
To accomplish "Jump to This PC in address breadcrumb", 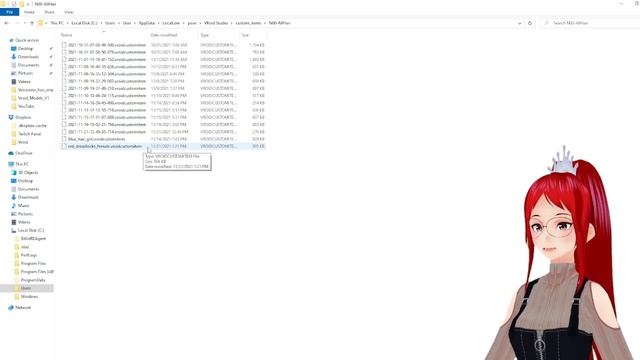I will (x=57, y=23).
